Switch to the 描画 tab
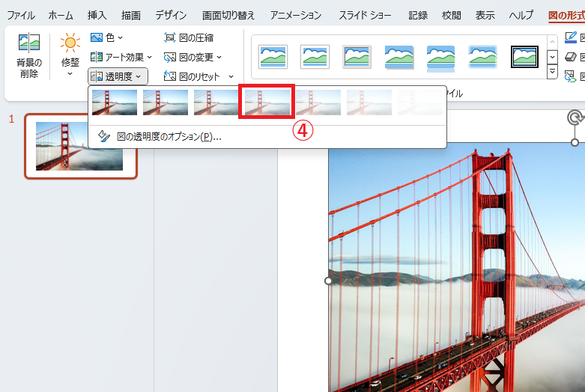 click(x=131, y=15)
